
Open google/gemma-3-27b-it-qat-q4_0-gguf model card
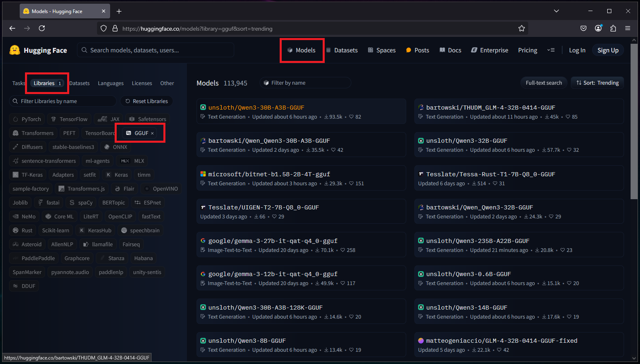[x=301, y=245]
